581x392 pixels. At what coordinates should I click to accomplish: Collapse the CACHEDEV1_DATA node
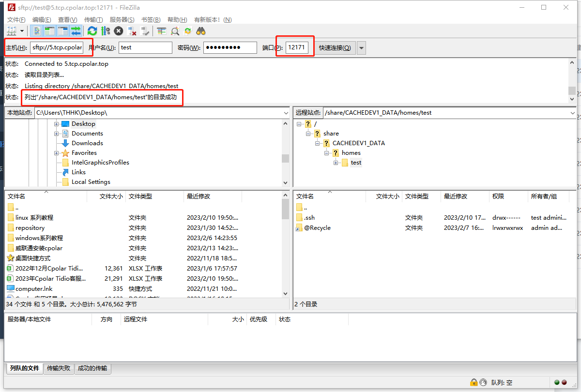(317, 143)
